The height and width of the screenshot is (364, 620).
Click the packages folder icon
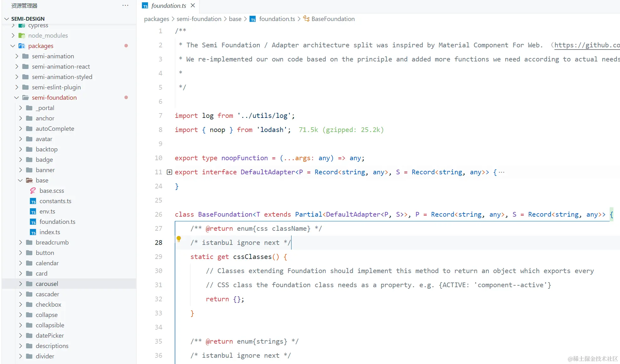[x=22, y=46]
